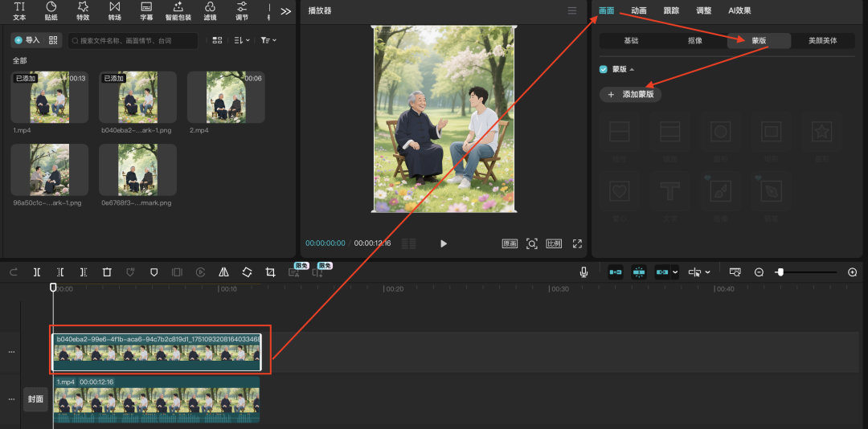
Task: Open the media sort order dropdown
Action: click(242, 40)
